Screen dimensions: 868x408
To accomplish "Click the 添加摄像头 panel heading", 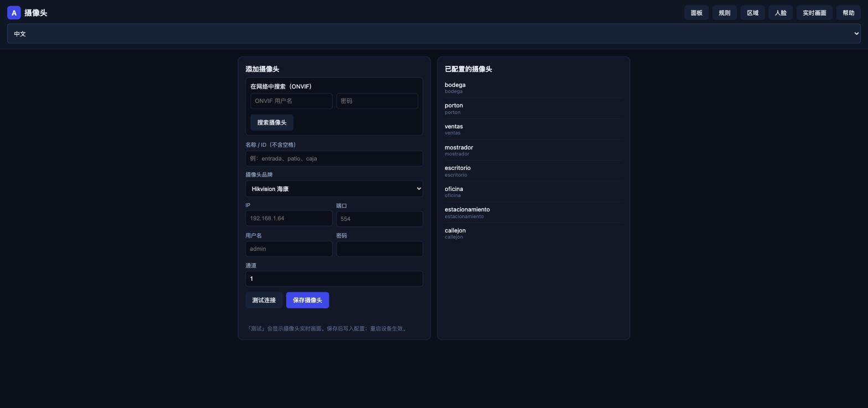I will 262,69.
